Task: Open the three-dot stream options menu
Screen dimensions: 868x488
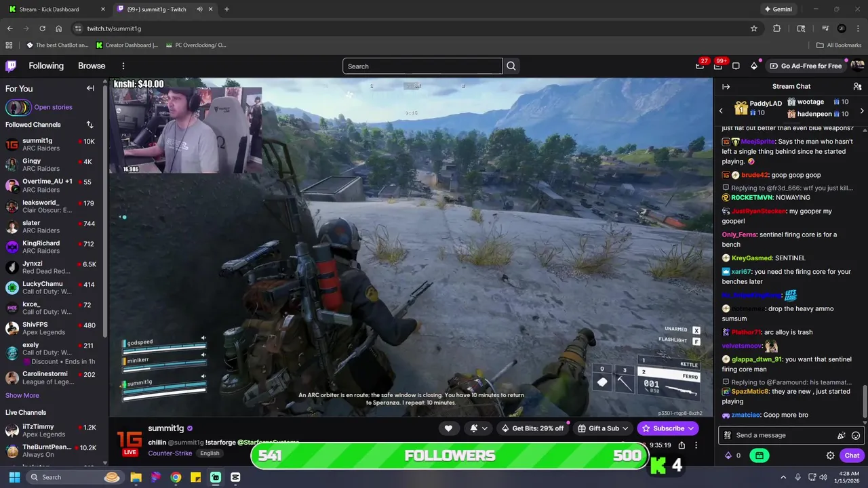Action: pos(696,445)
